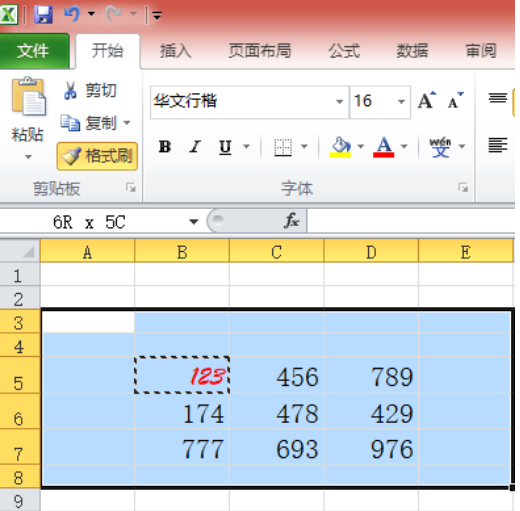Apply red font color

pyautogui.click(x=384, y=147)
